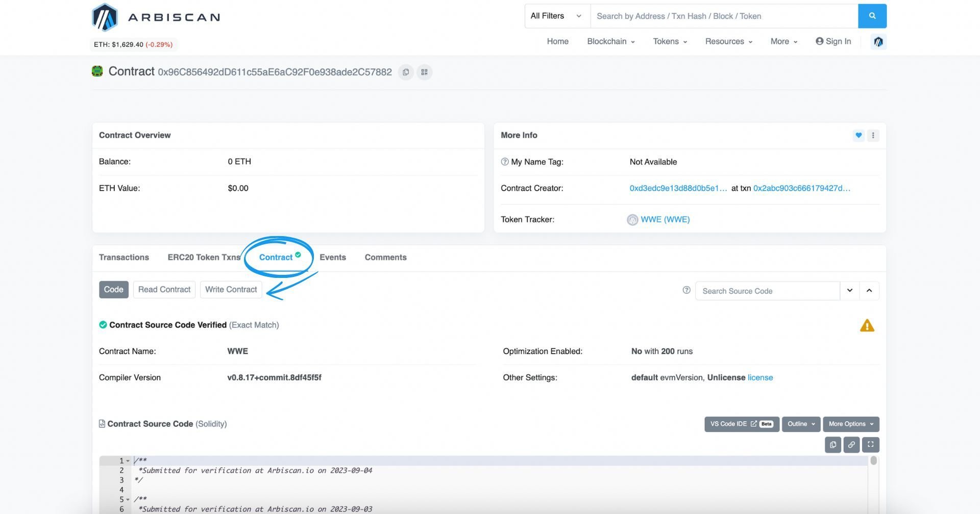This screenshot has width=980, height=514.
Task: Click the Arbiscan logo
Action: coord(156,17)
